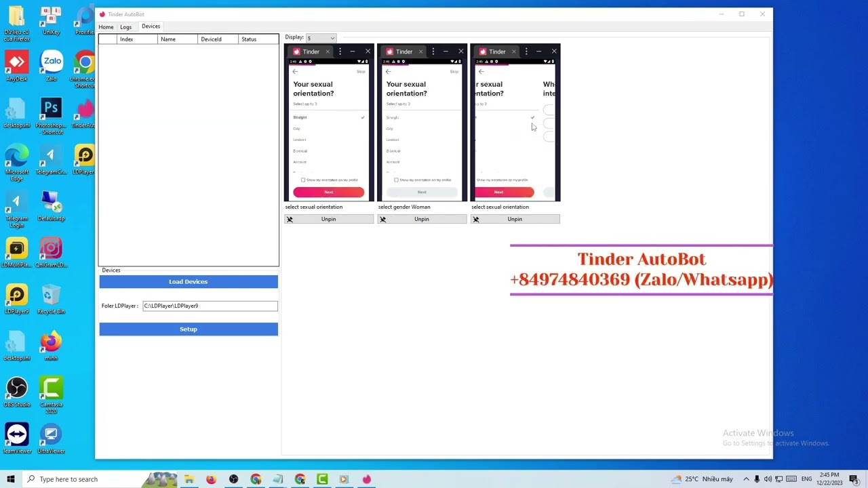Open Recycle Bin on desktop
The height and width of the screenshot is (488, 868).
click(x=51, y=299)
